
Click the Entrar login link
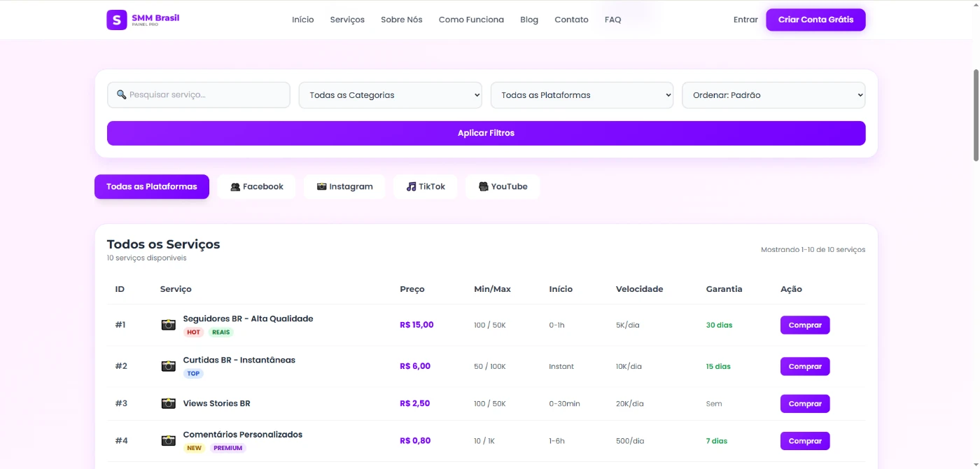pyautogui.click(x=745, y=20)
